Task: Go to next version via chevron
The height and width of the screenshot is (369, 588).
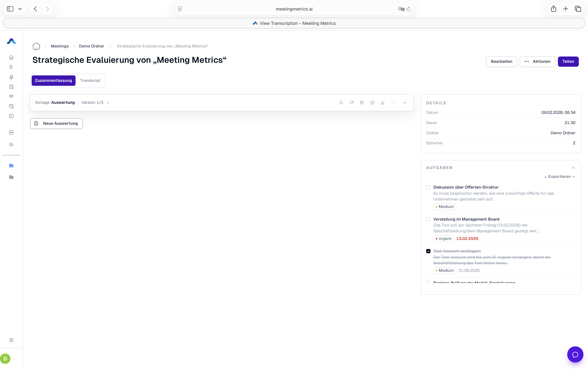Action: [108, 103]
